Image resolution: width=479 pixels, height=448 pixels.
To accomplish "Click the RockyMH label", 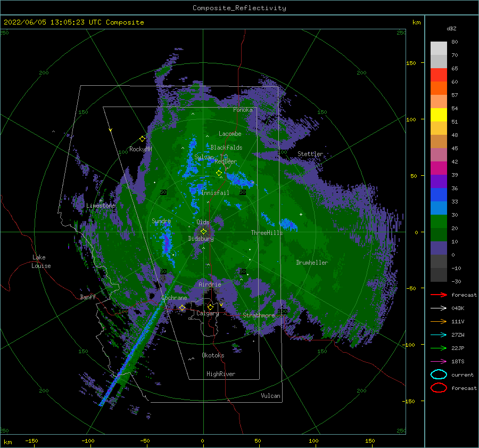I will click(x=141, y=149).
